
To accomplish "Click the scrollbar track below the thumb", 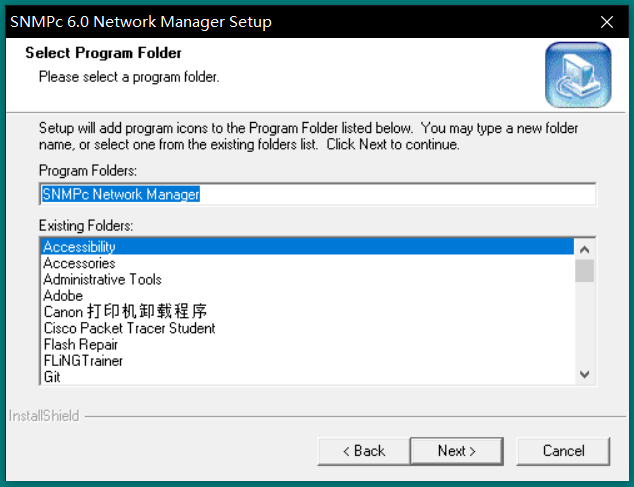I will (x=585, y=325).
